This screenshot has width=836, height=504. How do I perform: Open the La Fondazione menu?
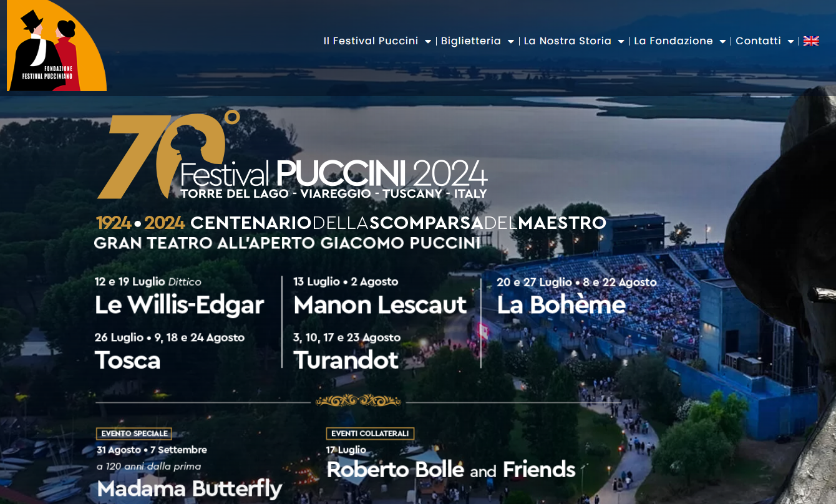click(673, 41)
